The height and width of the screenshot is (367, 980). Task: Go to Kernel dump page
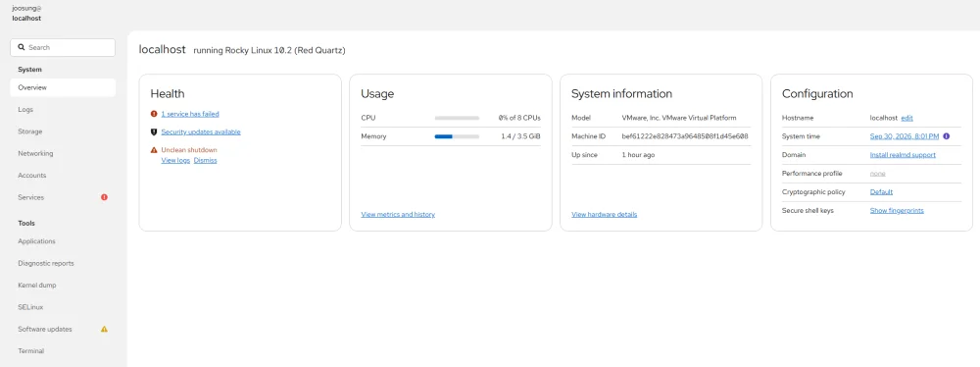click(x=63, y=285)
